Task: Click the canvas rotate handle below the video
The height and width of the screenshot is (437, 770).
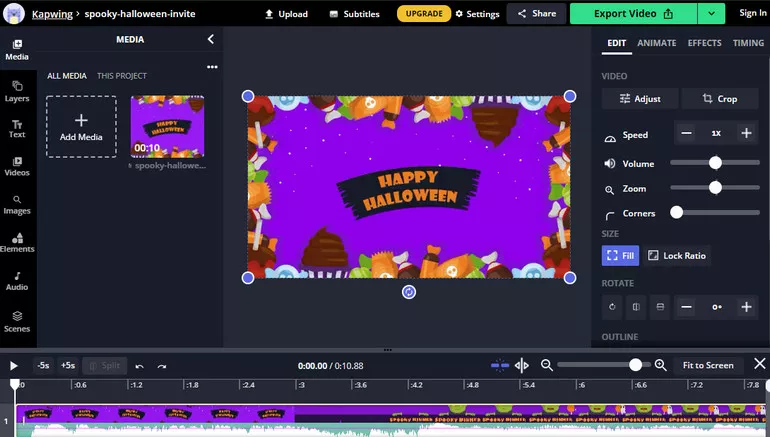Action: point(409,292)
